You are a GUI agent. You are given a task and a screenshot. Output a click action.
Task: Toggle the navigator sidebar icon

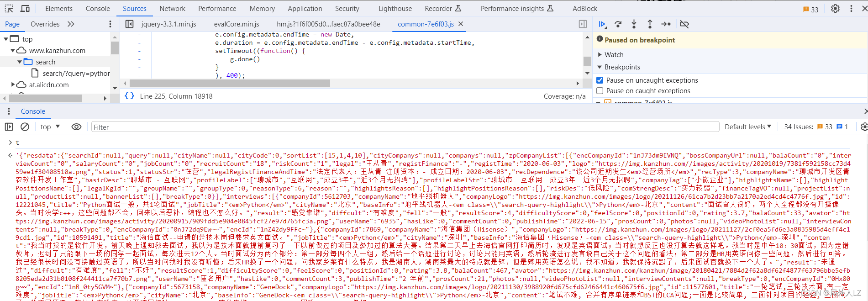pos(129,24)
